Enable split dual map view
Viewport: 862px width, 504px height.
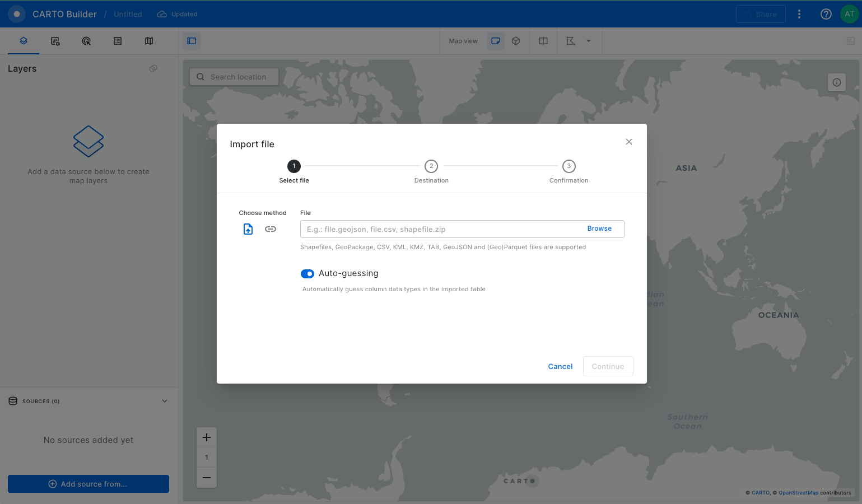click(x=543, y=41)
